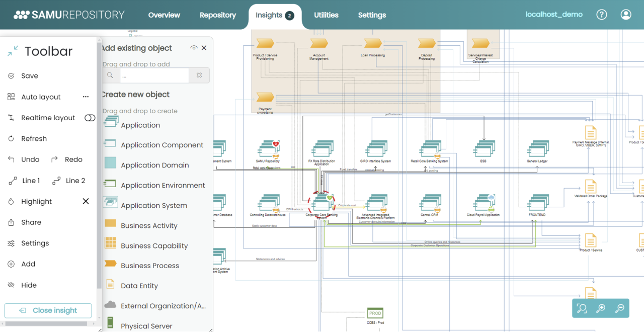Screen dimensions: 644x332
Task: Click the Save icon in Toolbar
Action: tap(11, 76)
